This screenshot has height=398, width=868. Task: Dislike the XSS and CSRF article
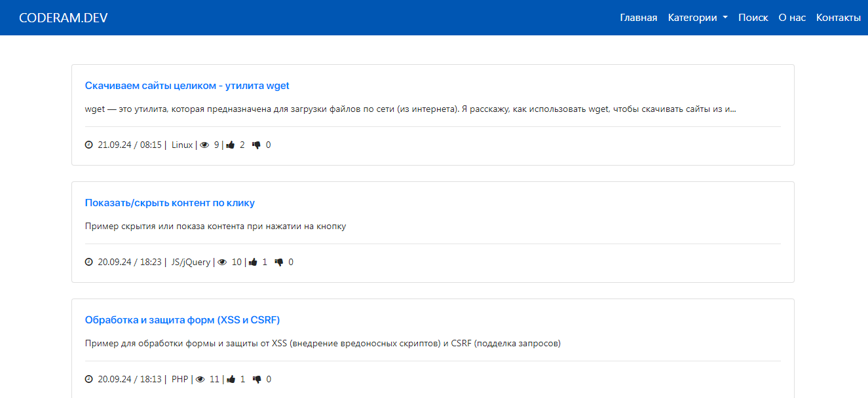(257, 380)
